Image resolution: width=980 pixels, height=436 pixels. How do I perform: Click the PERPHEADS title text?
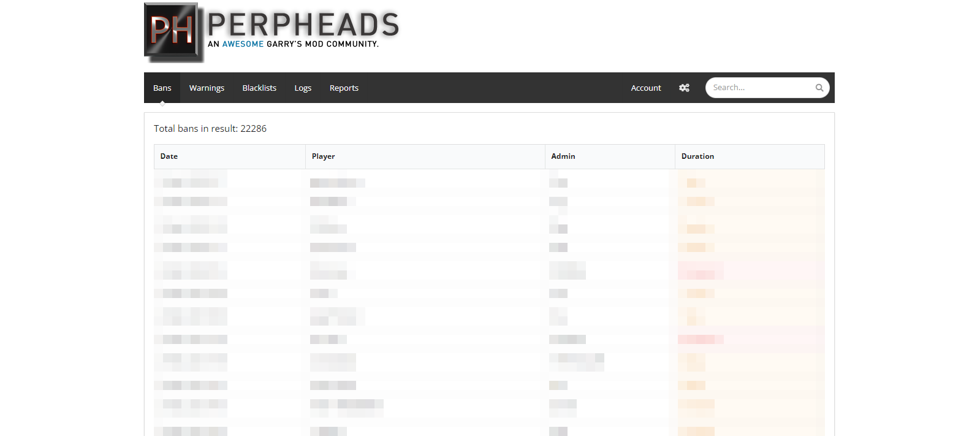[x=303, y=25]
